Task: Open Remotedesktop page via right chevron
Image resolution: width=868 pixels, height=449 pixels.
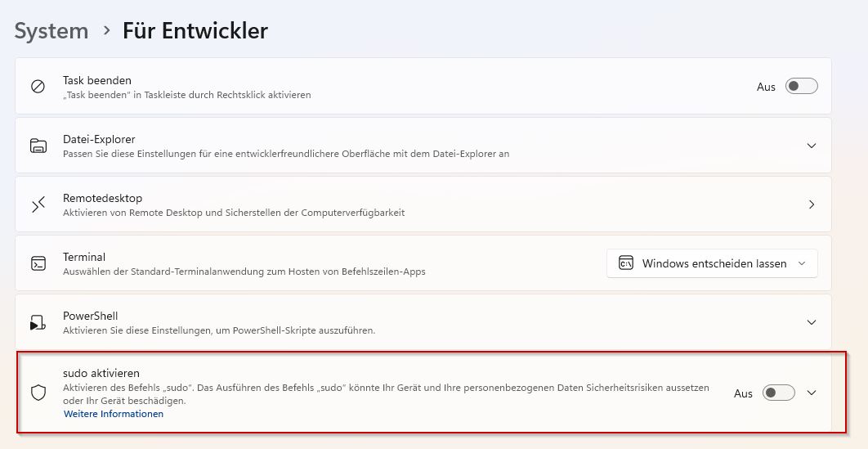Action: click(x=812, y=204)
